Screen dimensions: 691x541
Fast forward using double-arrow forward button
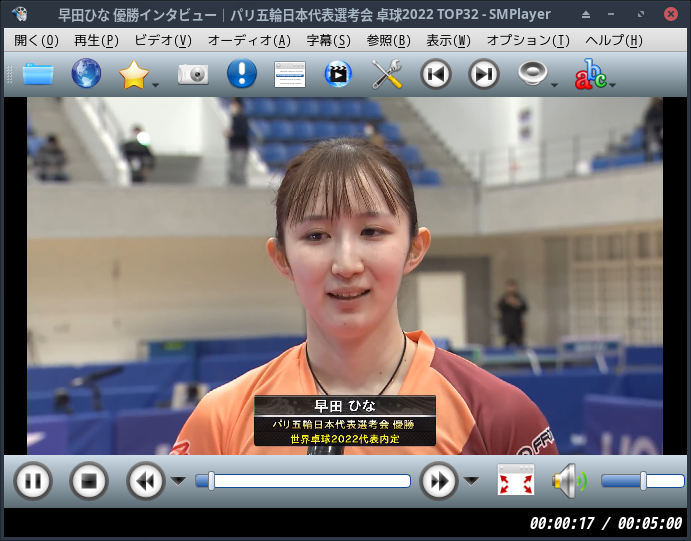tap(438, 481)
